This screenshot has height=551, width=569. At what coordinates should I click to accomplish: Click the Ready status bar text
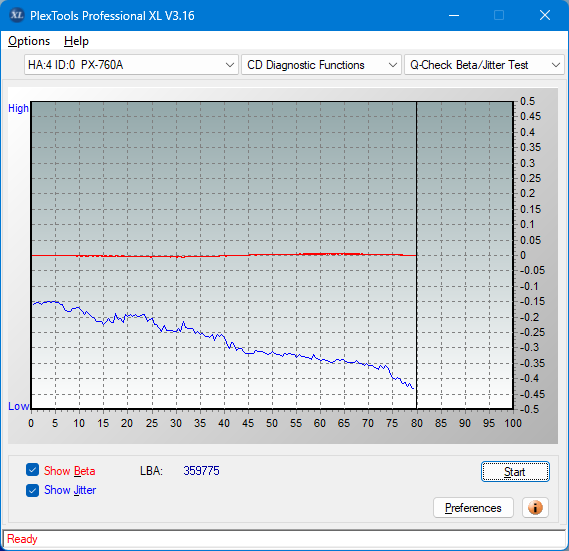click(22, 539)
